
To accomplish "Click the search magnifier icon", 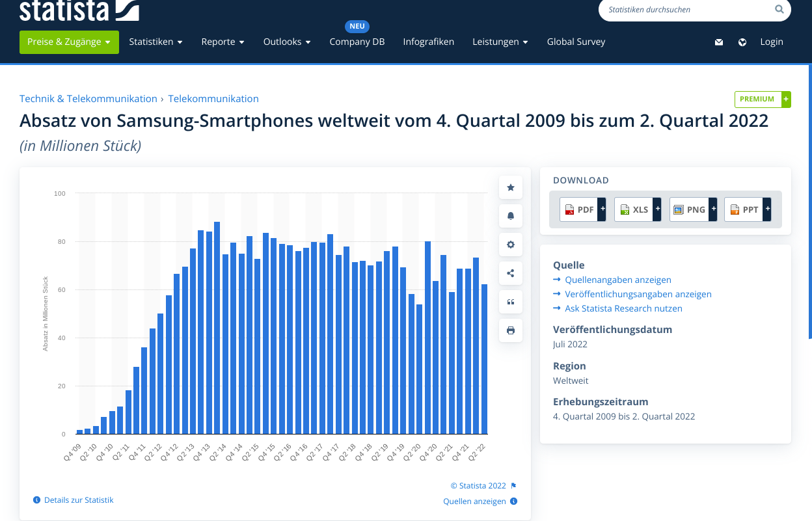I will (779, 10).
